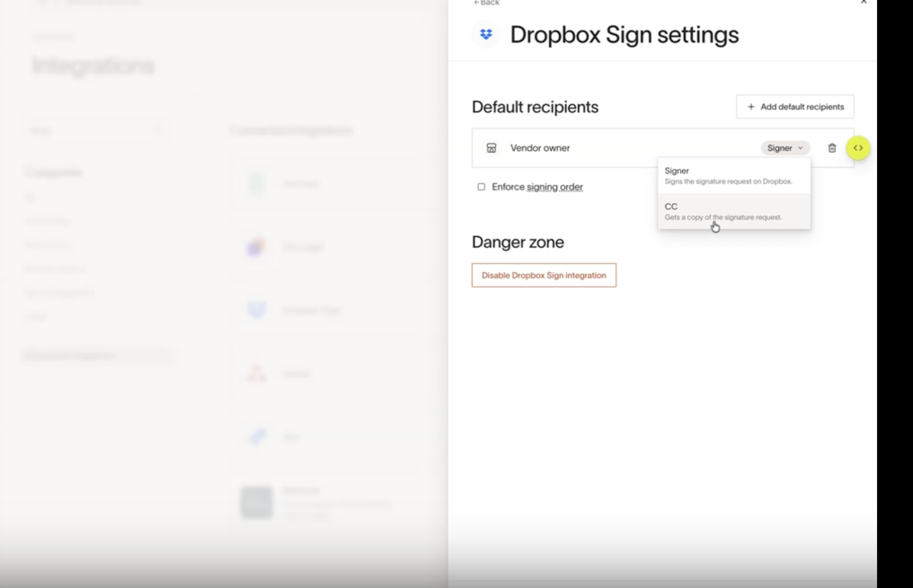Image resolution: width=913 pixels, height=588 pixels.
Task: Click the yellow code brackets button
Action: coord(858,148)
